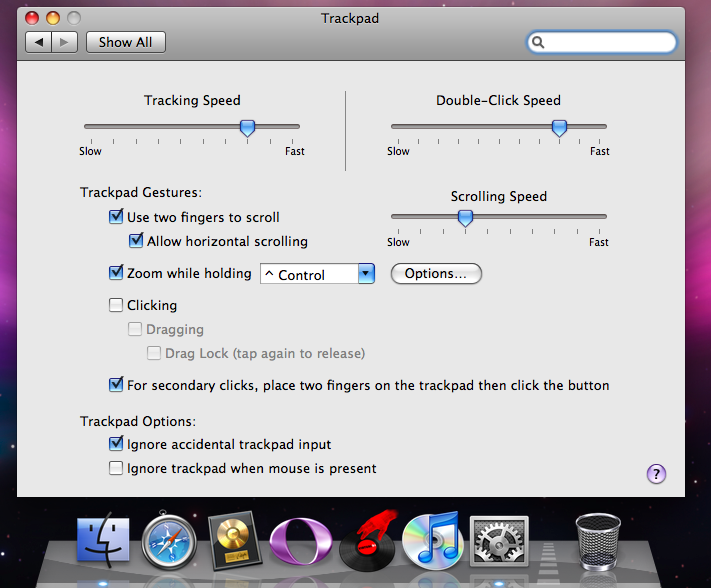Launch Safari from the Dock
Screen dimensions: 711x588
click(169, 541)
